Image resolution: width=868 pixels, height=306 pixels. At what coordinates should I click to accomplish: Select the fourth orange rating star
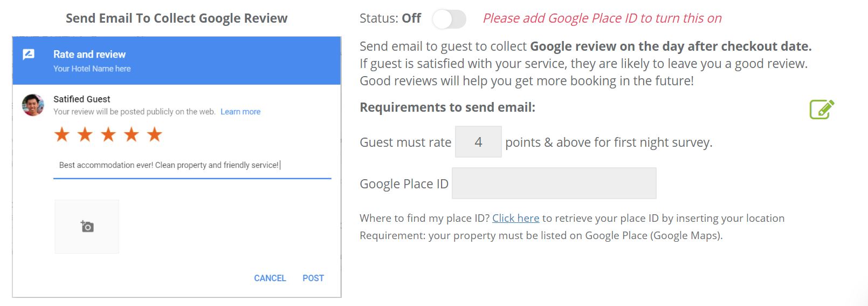pyautogui.click(x=132, y=134)
